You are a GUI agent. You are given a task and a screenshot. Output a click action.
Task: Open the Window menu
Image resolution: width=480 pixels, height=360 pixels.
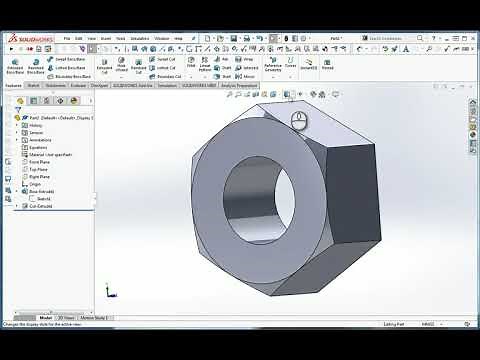coord(162,38)
